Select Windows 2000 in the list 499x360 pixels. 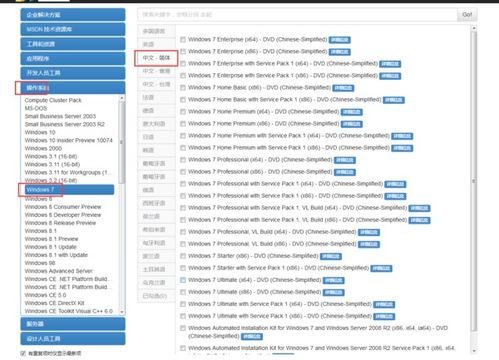tap(43, 148)
